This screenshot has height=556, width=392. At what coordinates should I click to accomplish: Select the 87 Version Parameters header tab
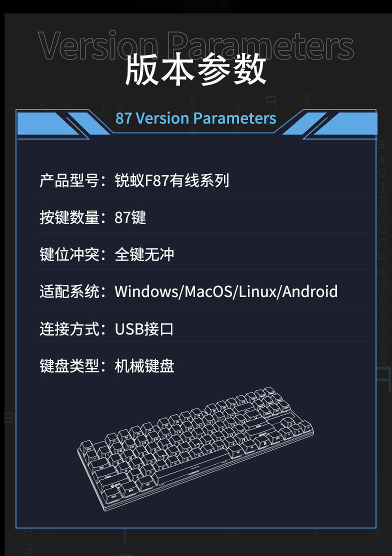point(196,118)
